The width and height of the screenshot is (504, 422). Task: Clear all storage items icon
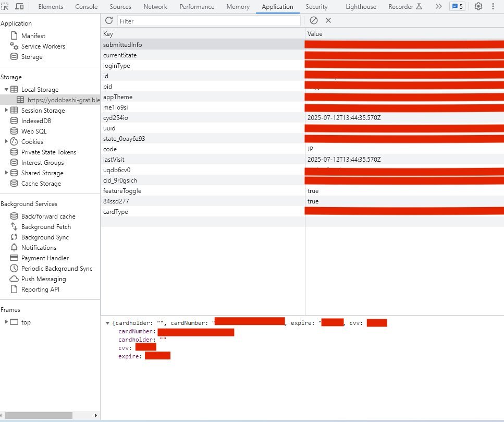pos(314,20)
